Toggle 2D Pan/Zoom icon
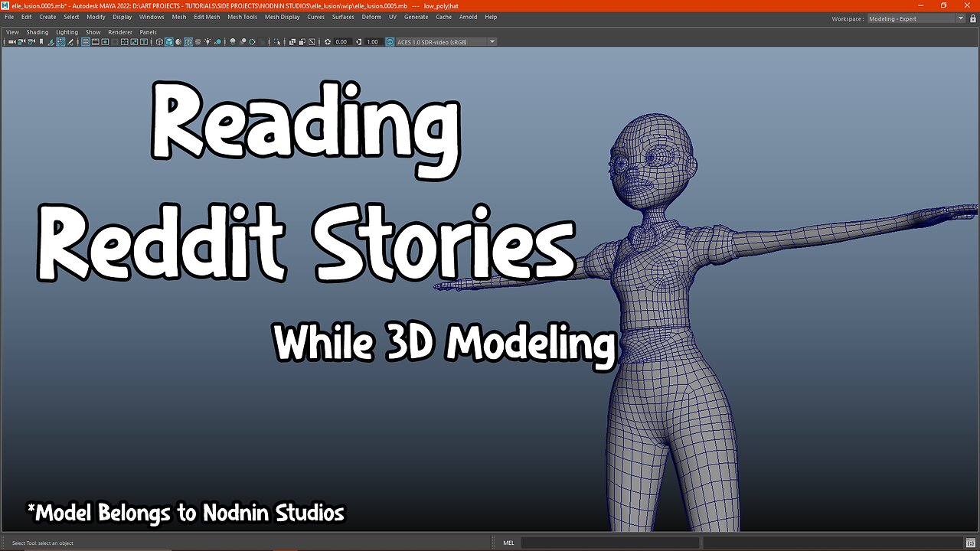The width and height of the screenshot is (980, 551). click(60, 41)
